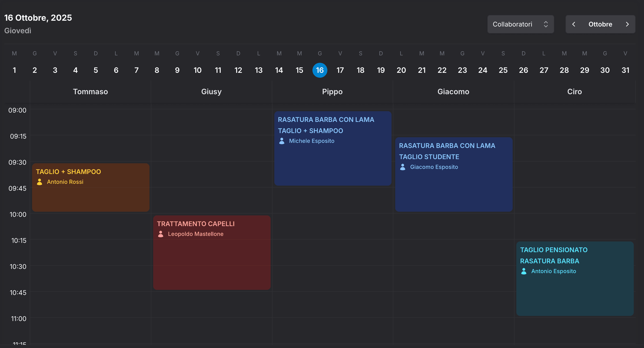The height and width of the screenshot is (348, 644).
Task: Click person icon beside Antonio Esposito
Action: tap(524, 271)
